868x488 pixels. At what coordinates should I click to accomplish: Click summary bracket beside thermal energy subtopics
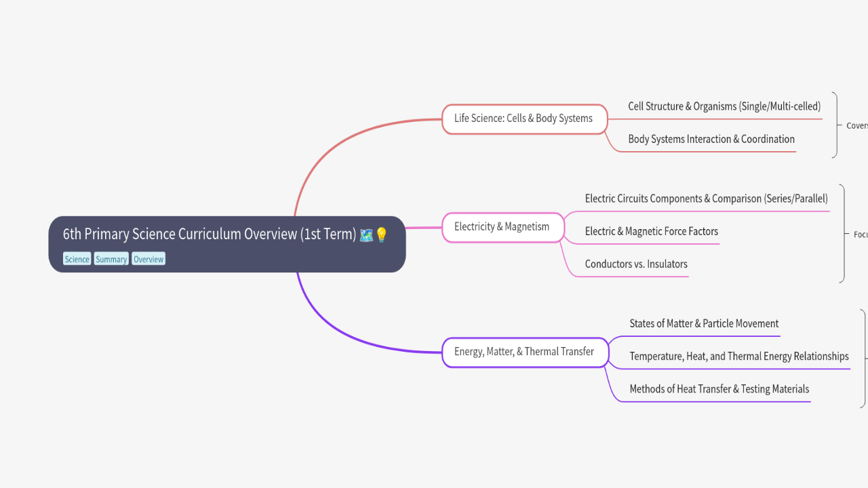point(863,359)
